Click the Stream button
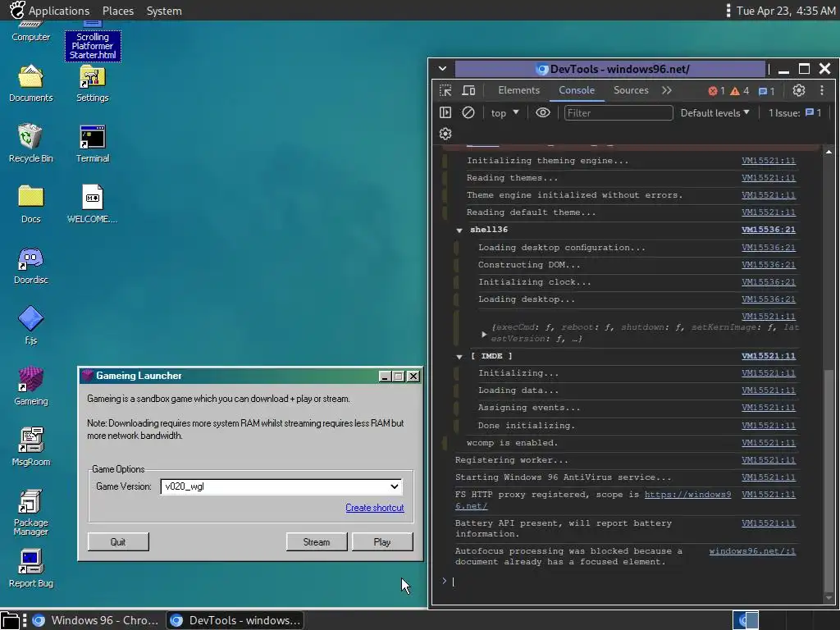Image resolution: width=840 pixels, height=630 pixels. pyautogui.click(x=317, y=542)
